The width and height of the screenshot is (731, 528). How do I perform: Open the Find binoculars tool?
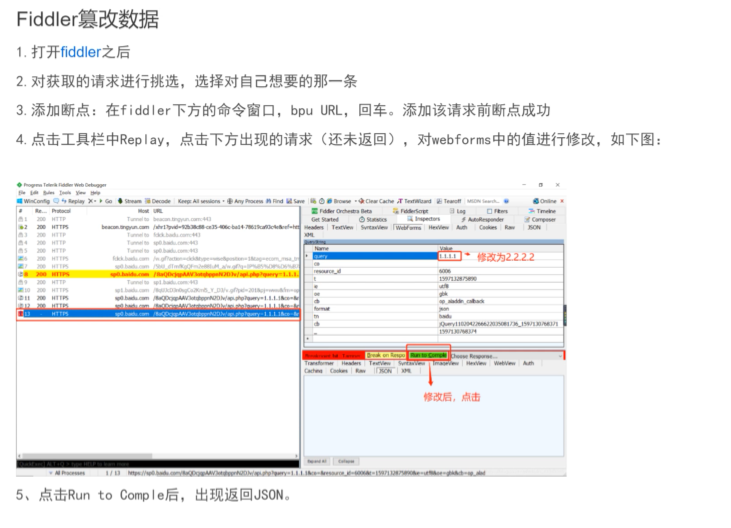(269, 201)
